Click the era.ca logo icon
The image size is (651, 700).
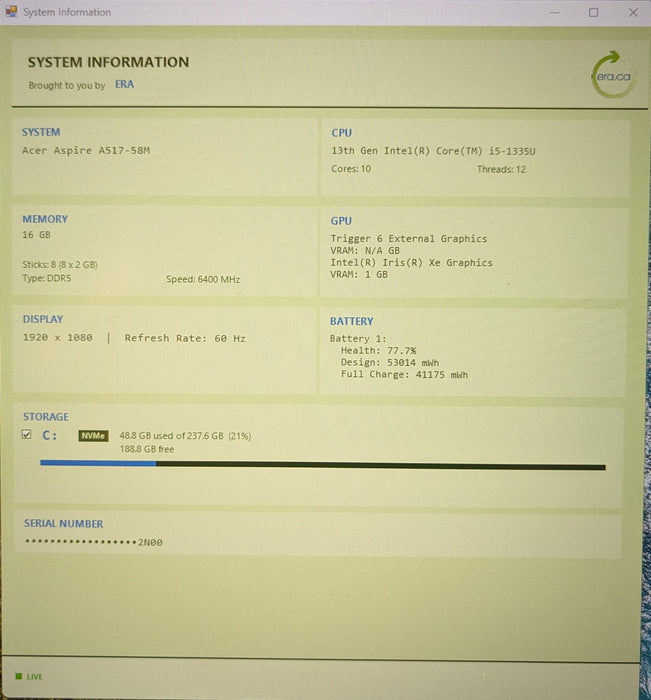click(x=613, y=75)
